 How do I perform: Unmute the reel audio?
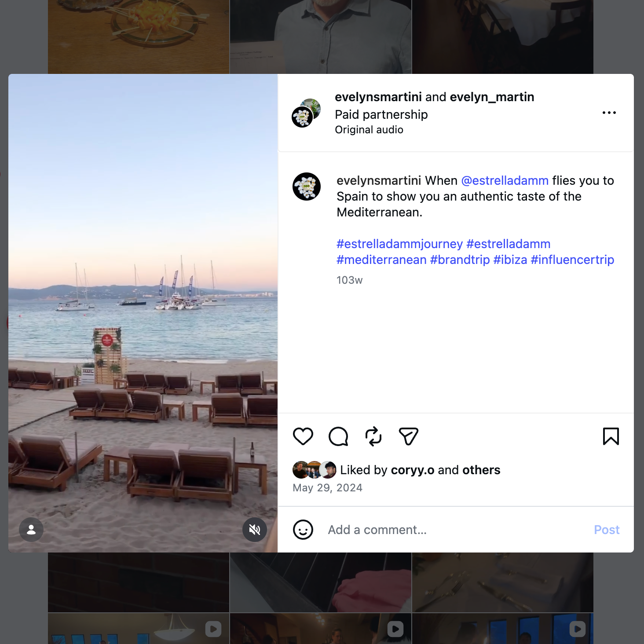point(255,530)
